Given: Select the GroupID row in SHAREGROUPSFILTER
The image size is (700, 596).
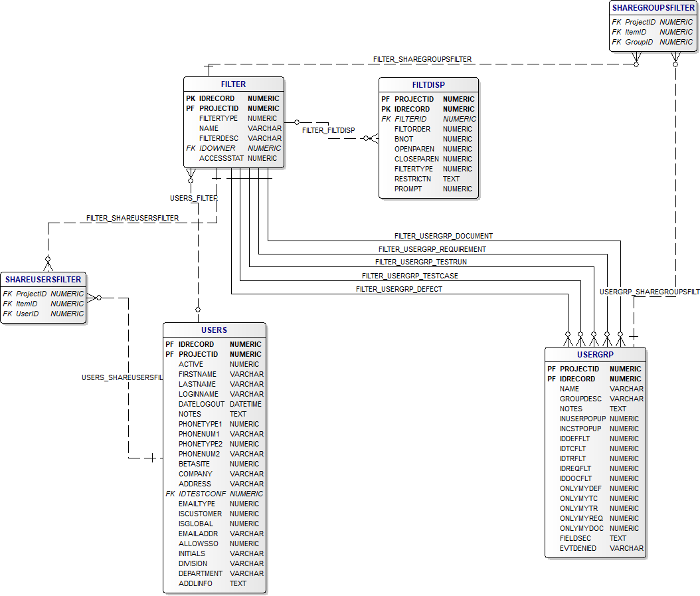Looking at the screenshot, I should pyautogui.click(x=639, y=42).
